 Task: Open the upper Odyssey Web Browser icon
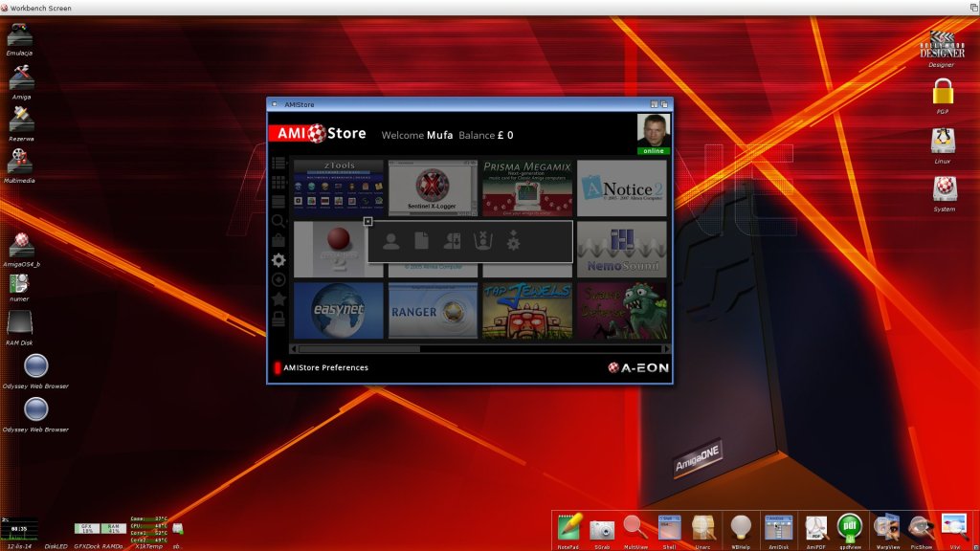[x=35, y=370]
